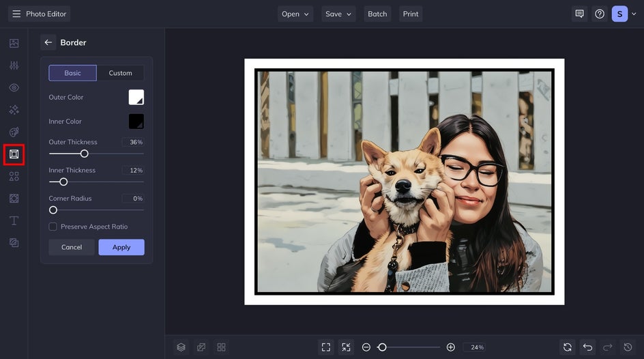This screenshot has height=359, width=644.
Task: Click the Fit to screen icon
Action: (x=326, y=347)
